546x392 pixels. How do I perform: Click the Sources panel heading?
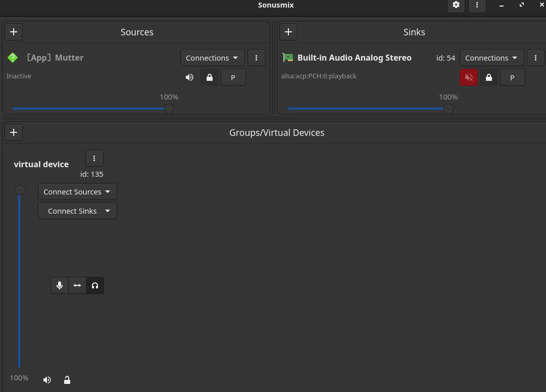[137, 32]
